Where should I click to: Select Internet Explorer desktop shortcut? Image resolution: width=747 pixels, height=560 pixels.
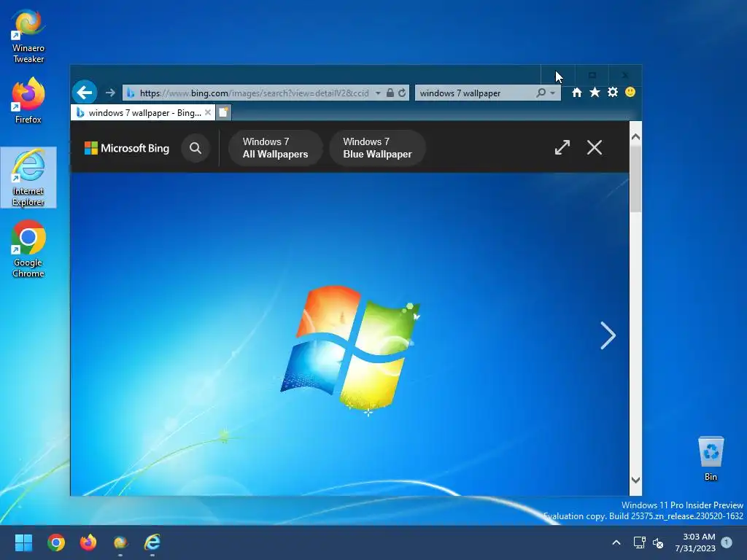tap(28, 177)
